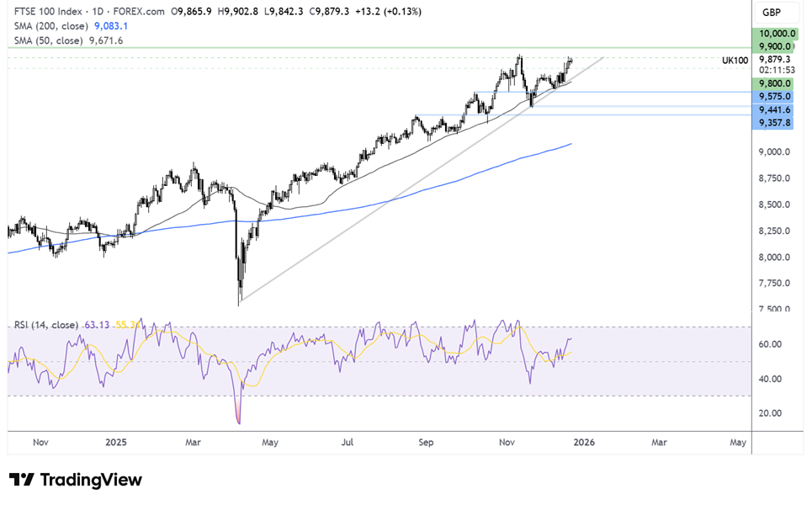Viewport: 812px width, 505px height.
Task: Select the SMA 50 indicator legend
Action: [x=49, y=40]
